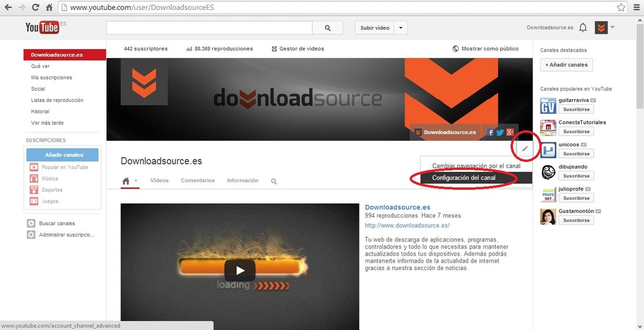Click the Juegos channel icon

(34, 202)
